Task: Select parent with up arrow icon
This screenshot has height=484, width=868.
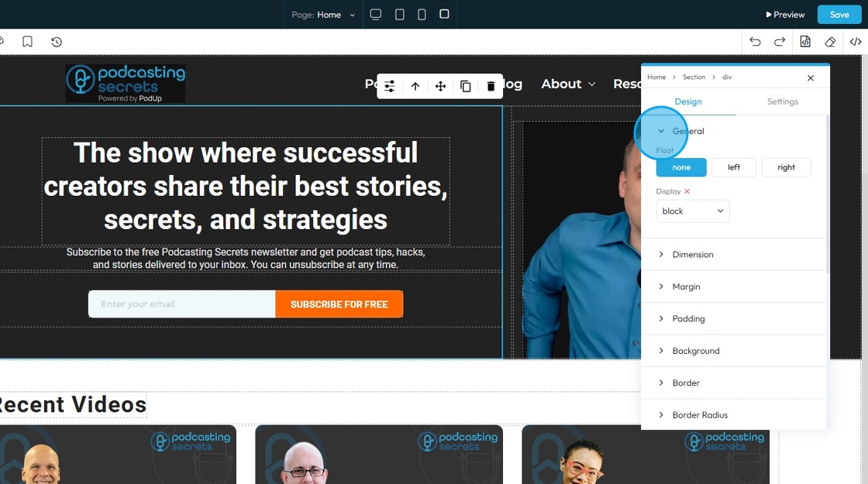Action: coord(415,86)
